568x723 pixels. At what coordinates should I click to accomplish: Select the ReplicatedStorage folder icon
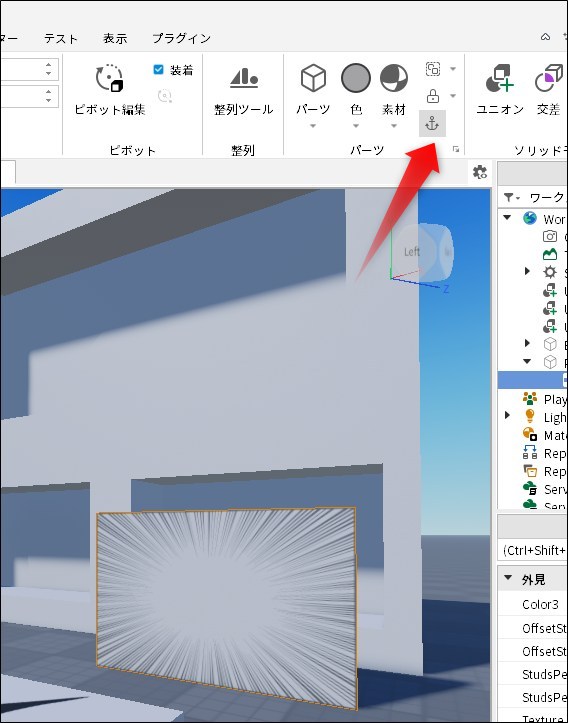[x=530, y=471]
